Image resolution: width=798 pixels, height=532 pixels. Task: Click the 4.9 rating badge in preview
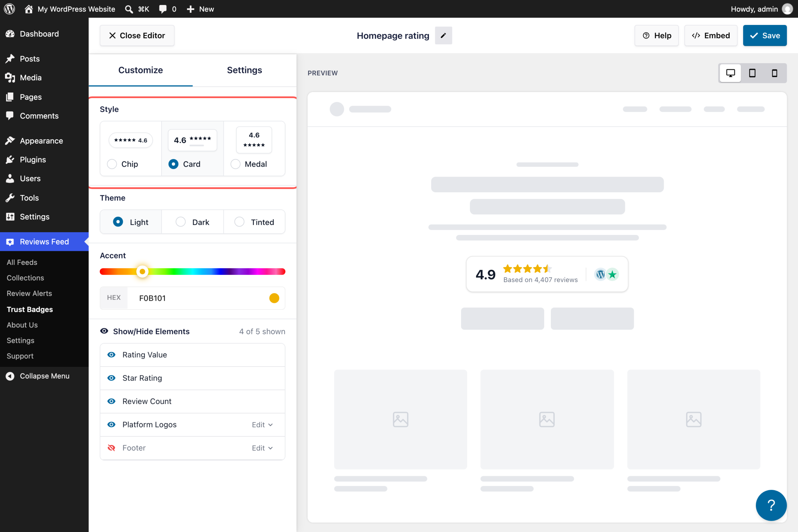point(547,274)
